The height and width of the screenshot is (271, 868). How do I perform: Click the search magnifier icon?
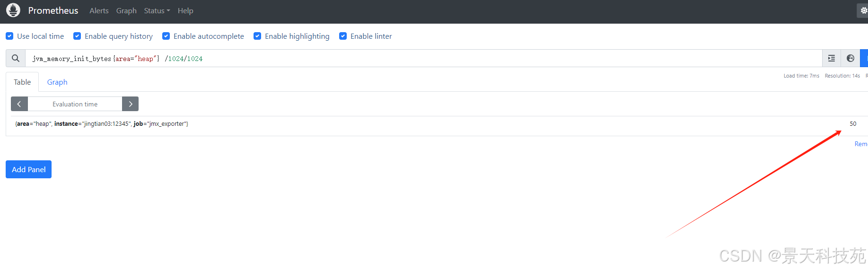[16, 58]
